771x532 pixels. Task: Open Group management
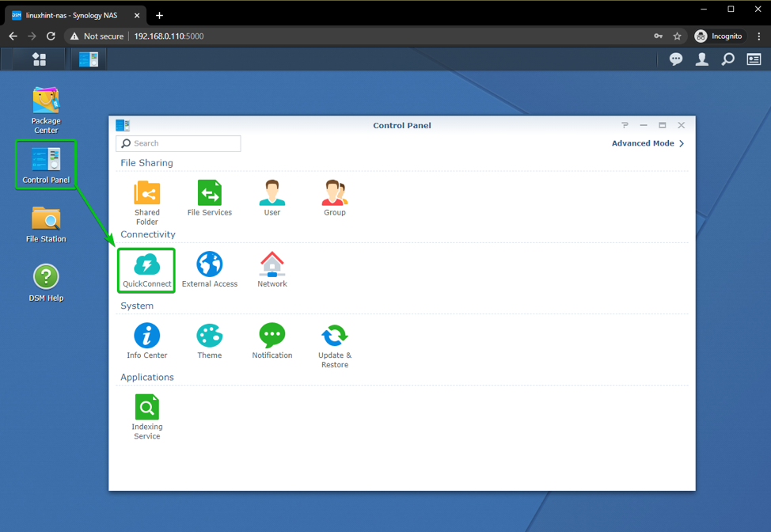(x=335, y=198)
